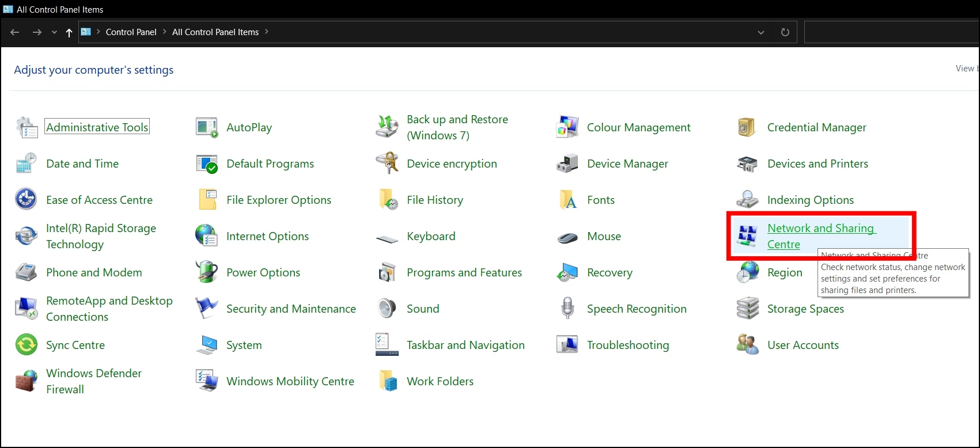Click the Devices and Printers icon

(x=748, y=164)
